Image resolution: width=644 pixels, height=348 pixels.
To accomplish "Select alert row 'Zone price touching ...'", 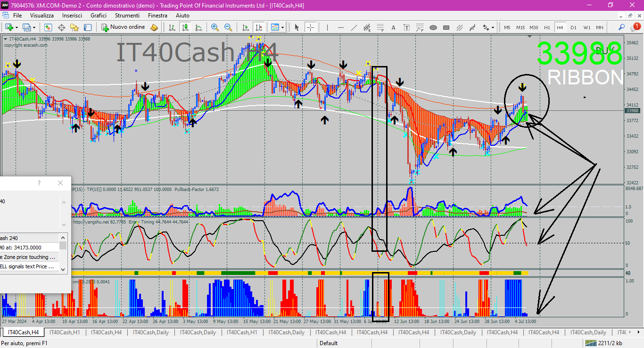I will pos(29,257).
